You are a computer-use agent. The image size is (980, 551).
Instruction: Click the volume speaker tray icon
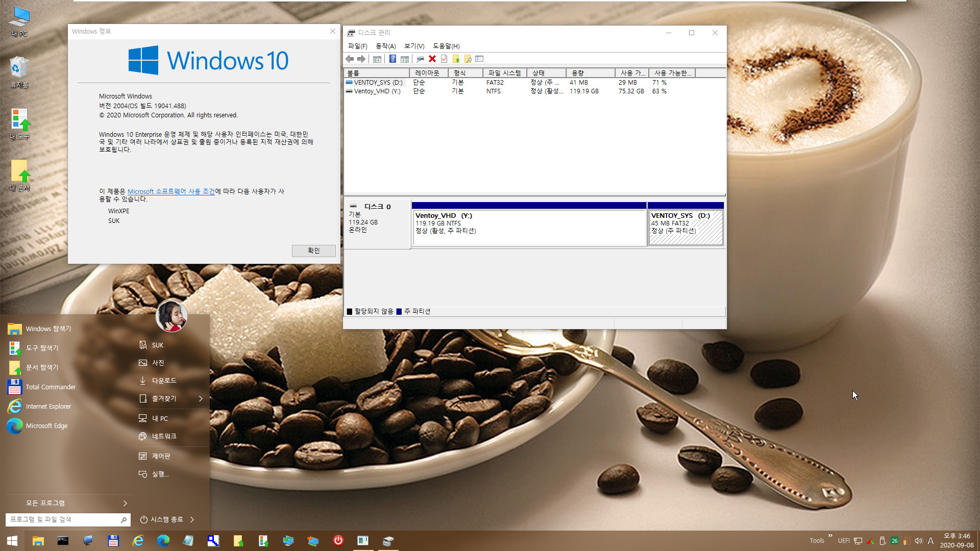(x=919, y=541)
